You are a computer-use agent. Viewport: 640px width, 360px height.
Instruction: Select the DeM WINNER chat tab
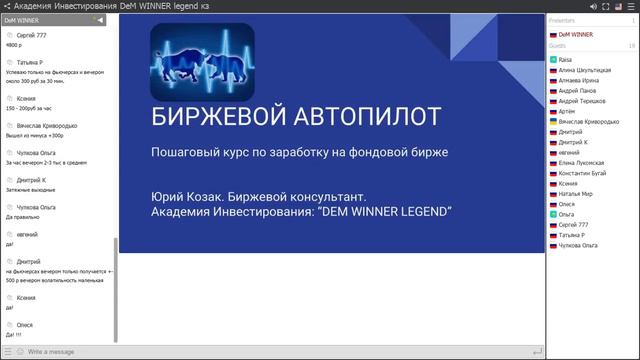coord(54,20)
